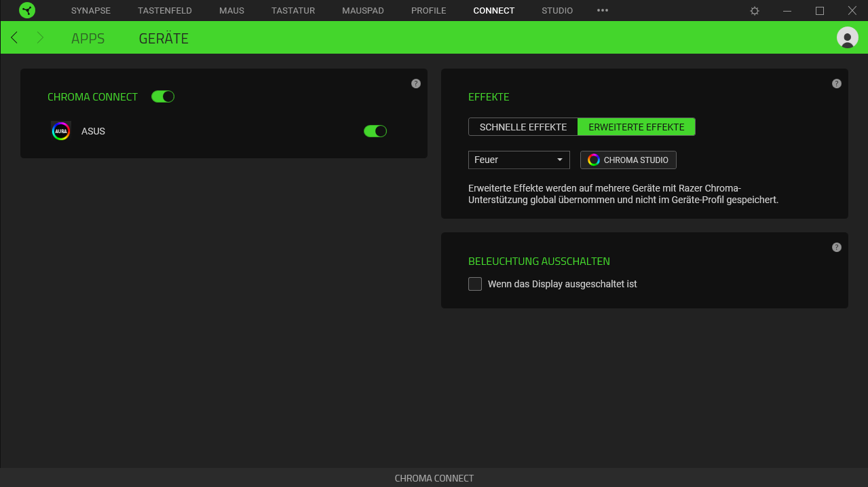
Task: Switch to the Synapse tab
Action: pos(91,11)
